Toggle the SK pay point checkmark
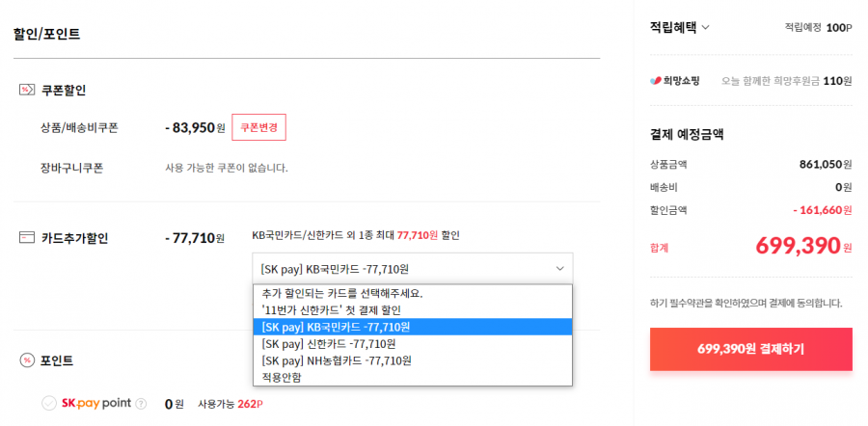 tap(49, 403)
